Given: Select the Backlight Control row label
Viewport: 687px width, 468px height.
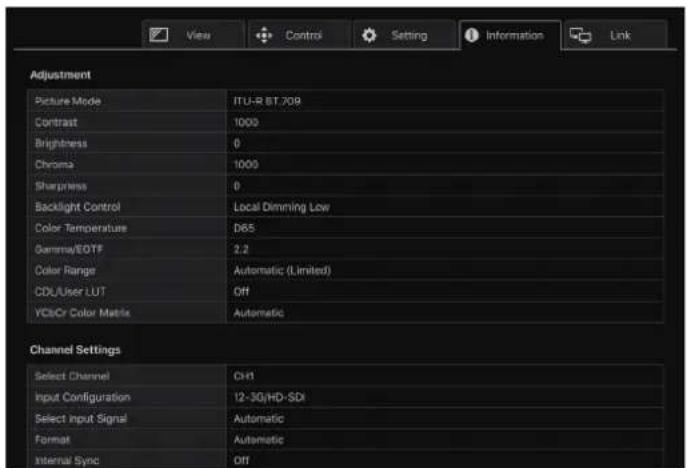Looking at the screenshot, I should tap(78, 207).
